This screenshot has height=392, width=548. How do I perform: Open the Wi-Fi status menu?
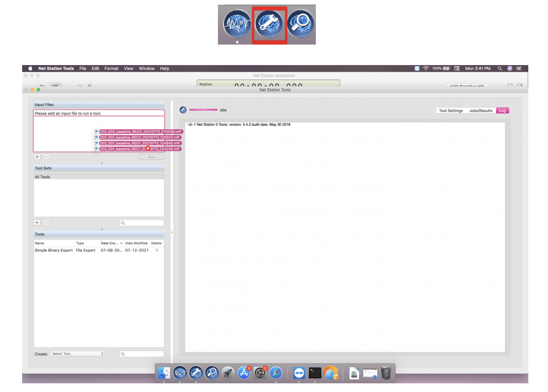[426, 68]
